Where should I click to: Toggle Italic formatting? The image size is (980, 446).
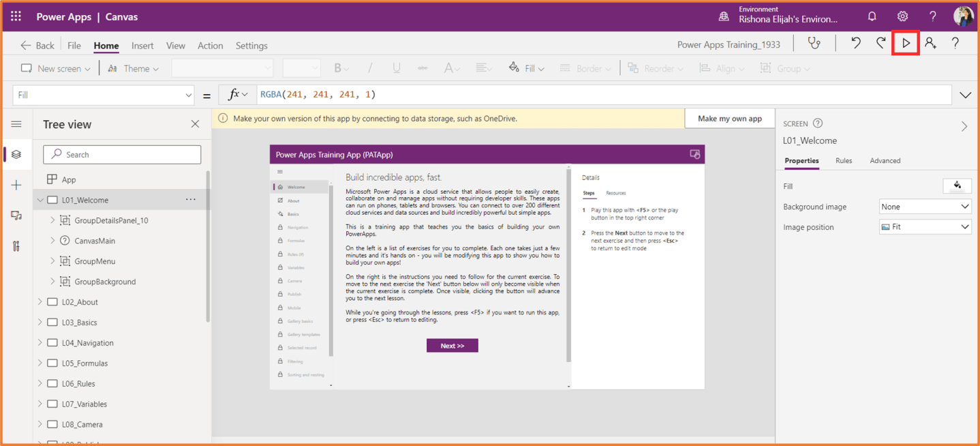(370, 68)
